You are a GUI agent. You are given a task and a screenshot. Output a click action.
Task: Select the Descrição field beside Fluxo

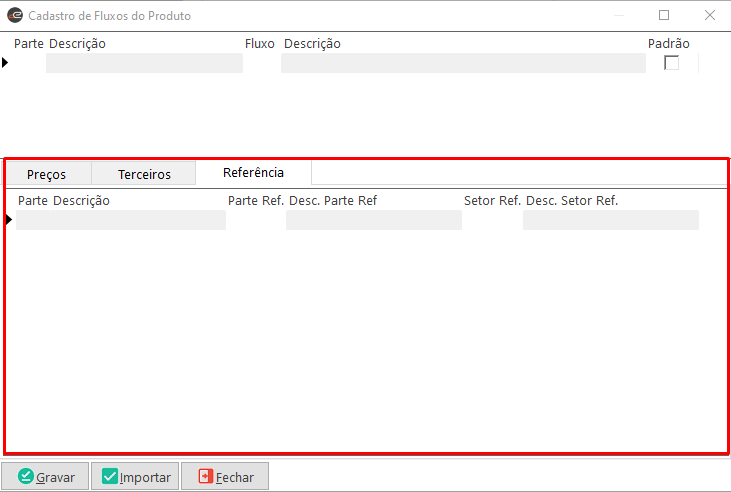(x=462, y=63)
